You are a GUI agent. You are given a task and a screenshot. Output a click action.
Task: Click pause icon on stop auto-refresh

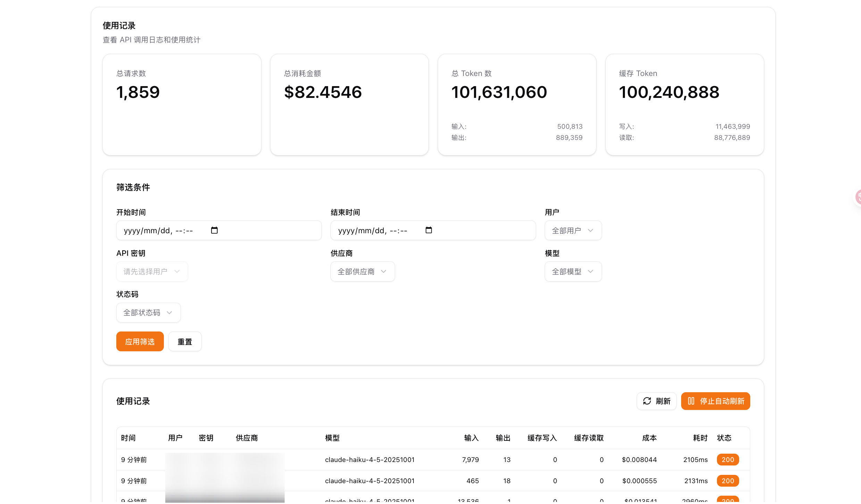tap(691, 401)
